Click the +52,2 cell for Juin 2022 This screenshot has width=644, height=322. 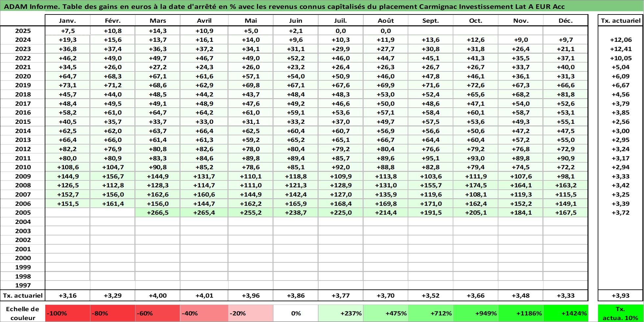(296, 58)
